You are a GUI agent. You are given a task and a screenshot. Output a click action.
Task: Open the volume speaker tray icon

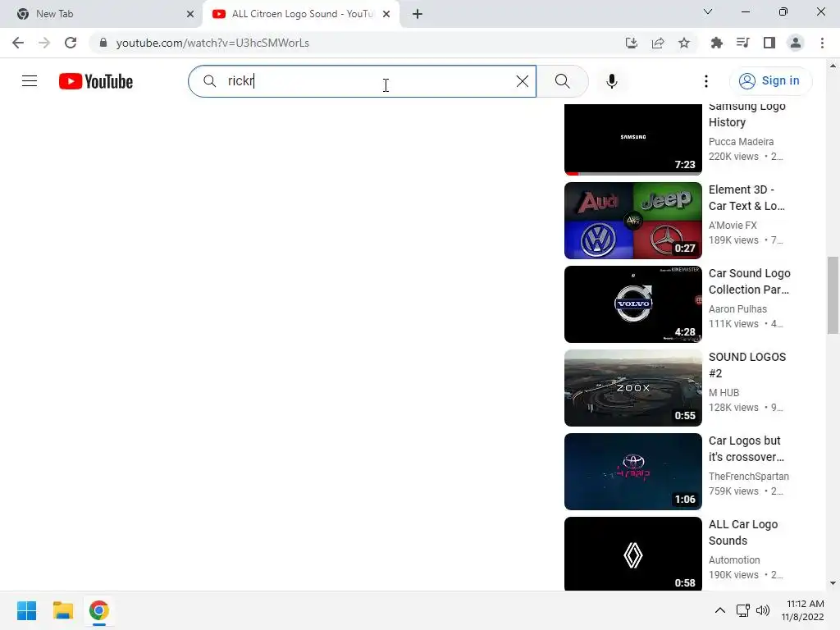tap(763, 610)
